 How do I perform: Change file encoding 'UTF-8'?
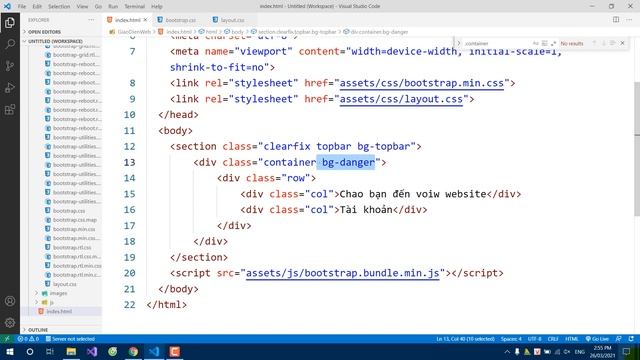tap(534, 339)
